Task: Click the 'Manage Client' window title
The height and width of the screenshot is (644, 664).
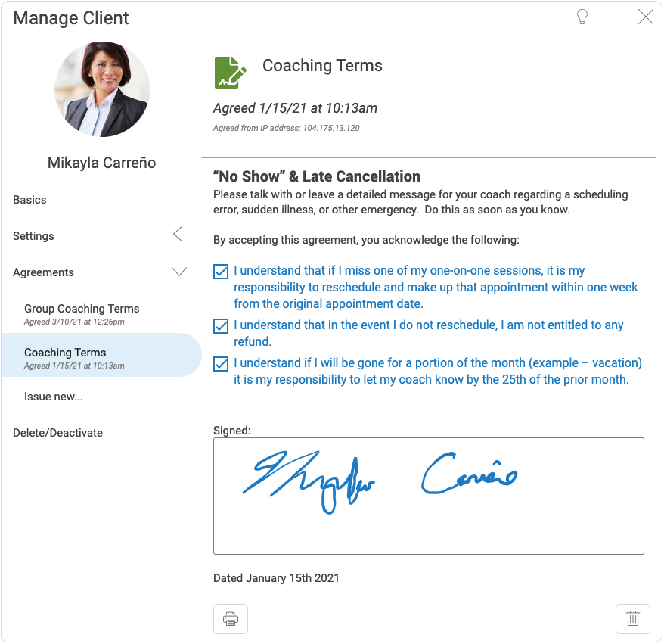Action: [x=71, y=18]
